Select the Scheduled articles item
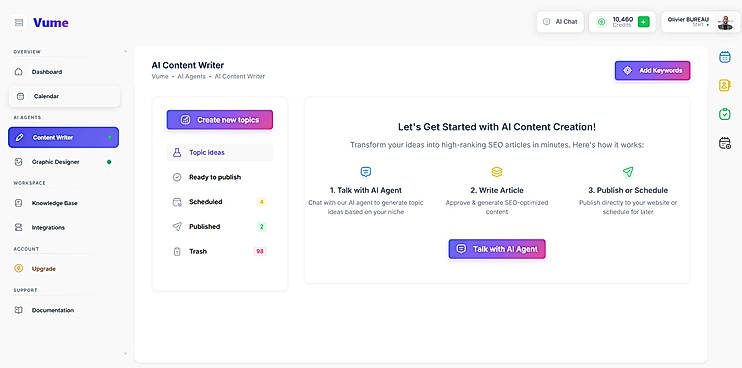The image size is (742, 368). pos(220,202)
